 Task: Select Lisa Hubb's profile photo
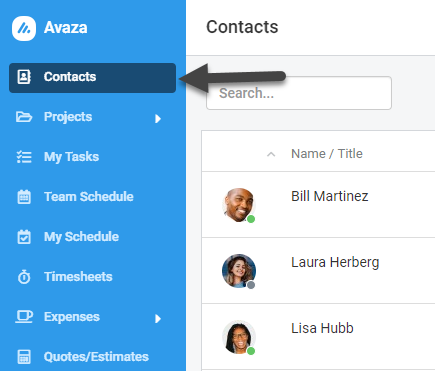pos(239,337)
